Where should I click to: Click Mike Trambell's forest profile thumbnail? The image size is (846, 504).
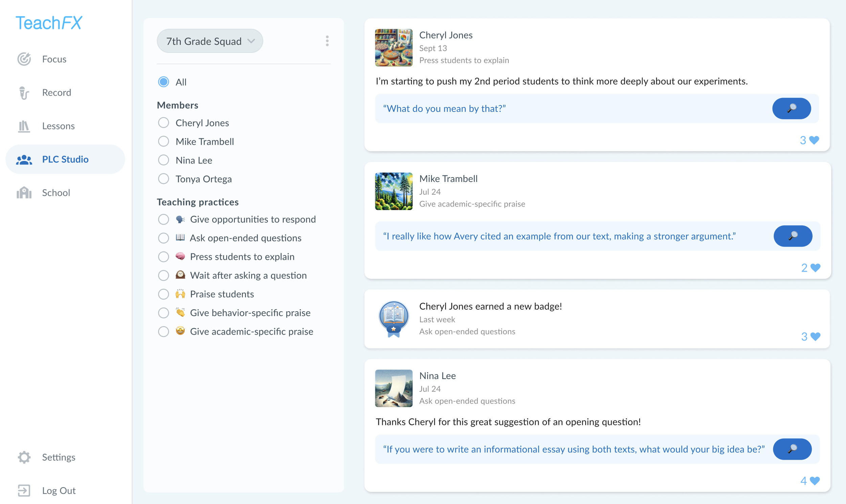click(x=394, y=191)
